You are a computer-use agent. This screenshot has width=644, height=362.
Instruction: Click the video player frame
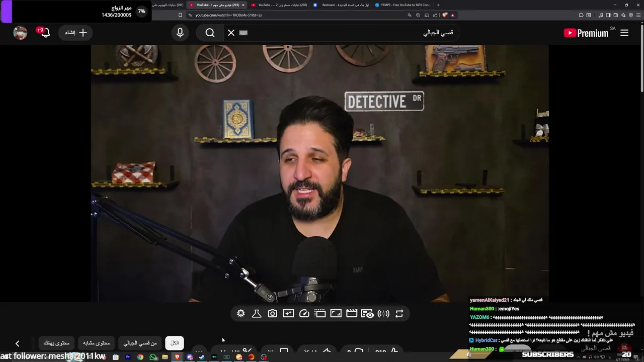(x=319, y=173)
